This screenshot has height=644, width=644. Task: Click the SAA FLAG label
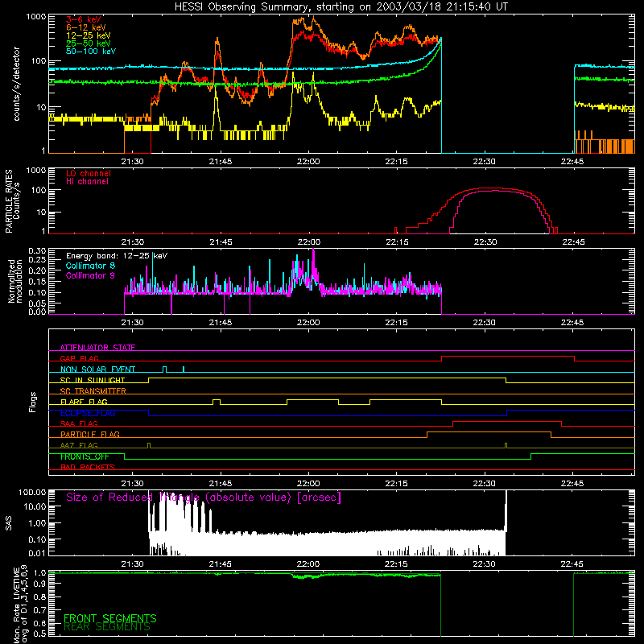pyautogui.click(x=79, y=423)
